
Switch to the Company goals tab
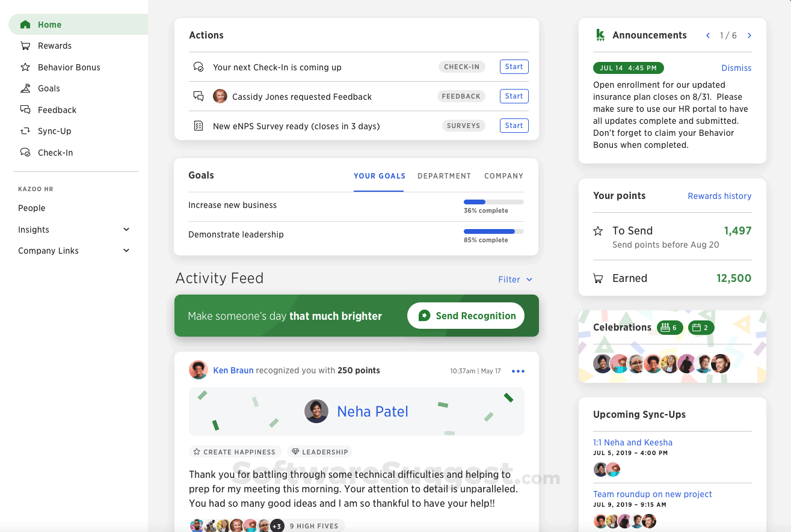pyautogui.click(x=503, y=176)
